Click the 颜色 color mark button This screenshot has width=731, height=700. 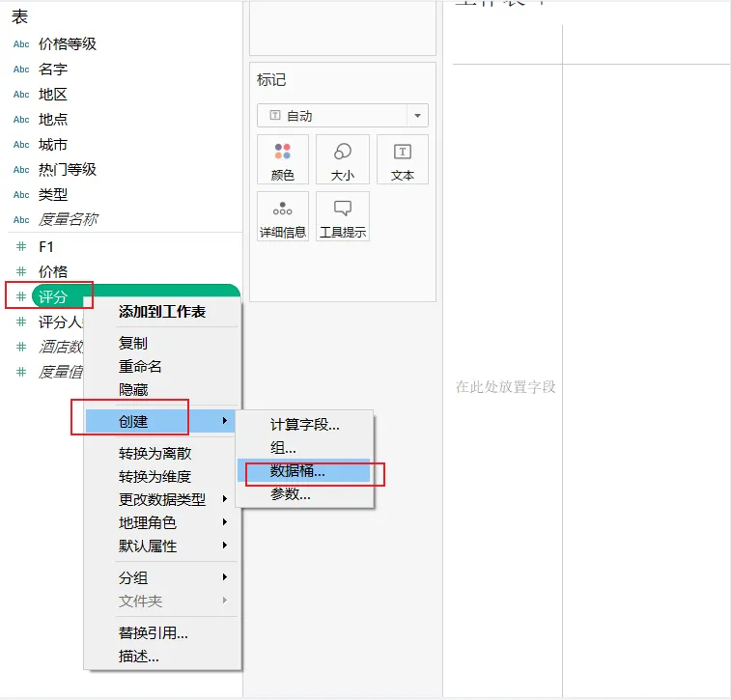pos(283,159)
